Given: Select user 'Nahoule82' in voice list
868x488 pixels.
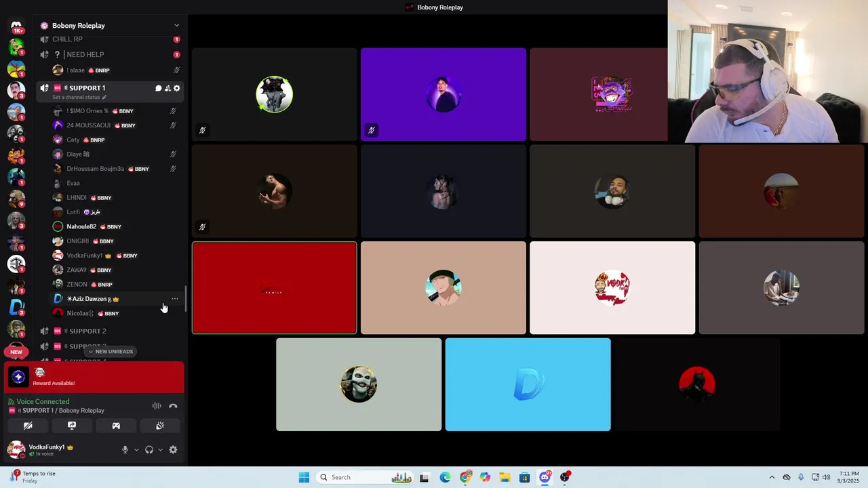Looking at the screenshot, I should click(117, 226).
